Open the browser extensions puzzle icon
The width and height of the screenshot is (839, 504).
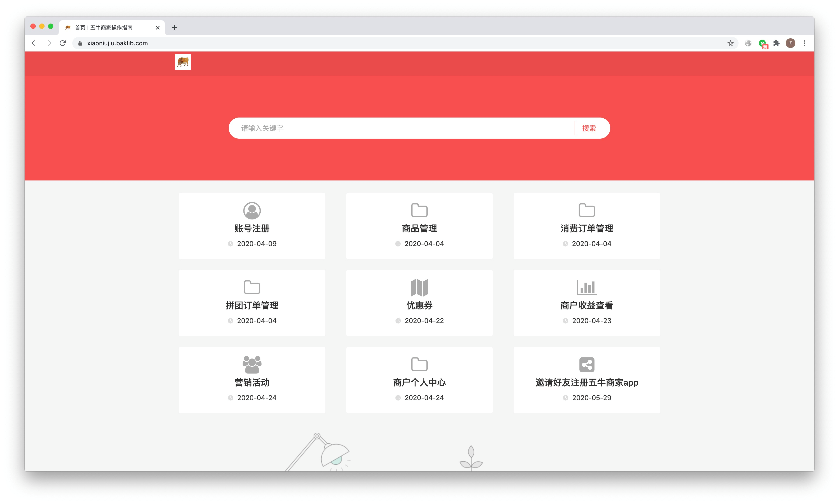click(776, 43)
